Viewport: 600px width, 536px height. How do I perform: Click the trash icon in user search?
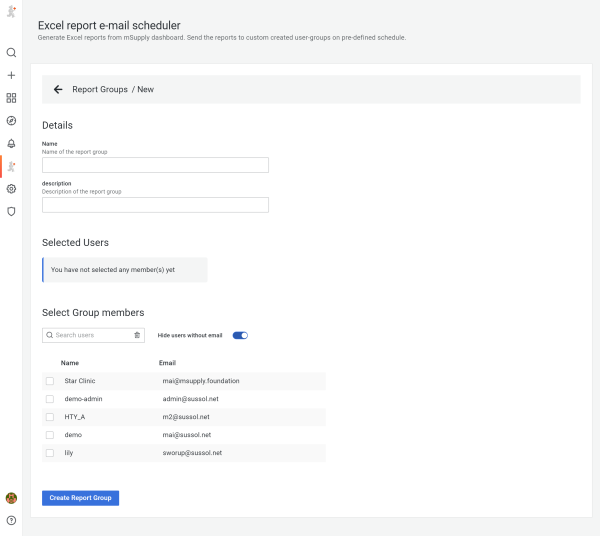click(x=137, y=335)
